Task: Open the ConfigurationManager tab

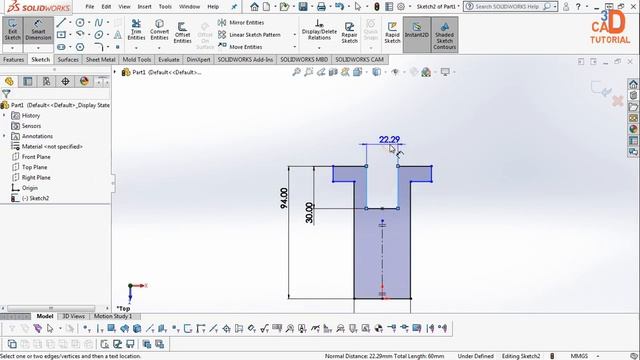Action: [x=47, y=81]
